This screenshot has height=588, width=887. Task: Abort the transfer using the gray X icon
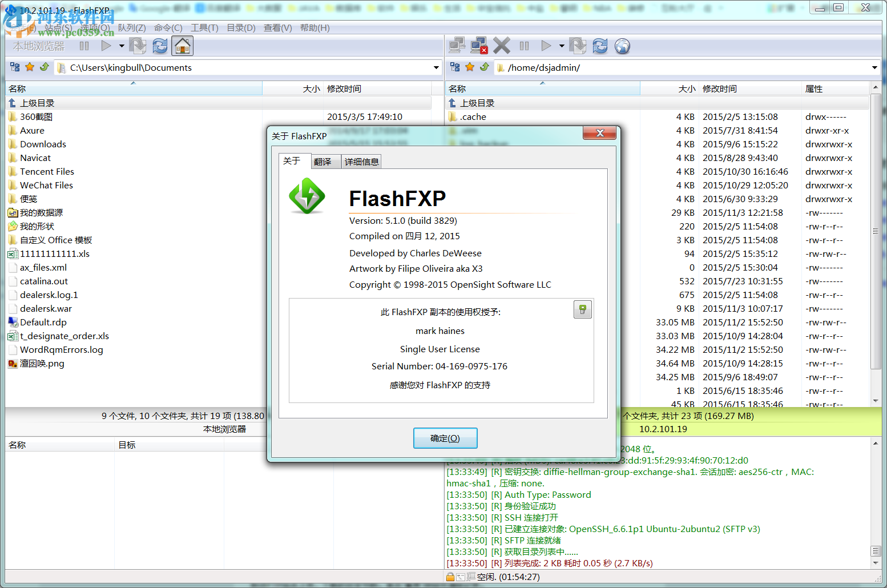pos(501,46)
